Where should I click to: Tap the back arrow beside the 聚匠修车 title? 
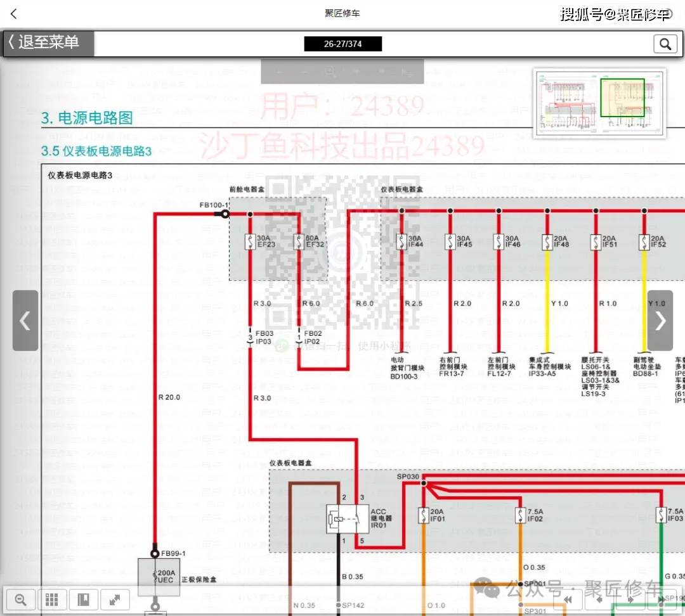(13, 14)
